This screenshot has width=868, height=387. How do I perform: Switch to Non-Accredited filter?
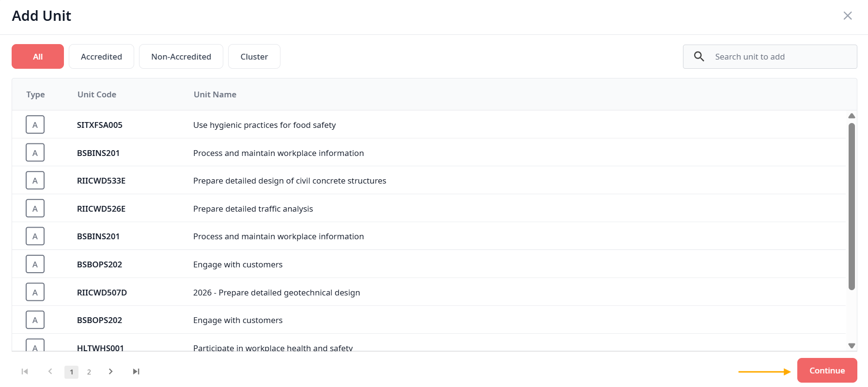[x=181, y=57]
